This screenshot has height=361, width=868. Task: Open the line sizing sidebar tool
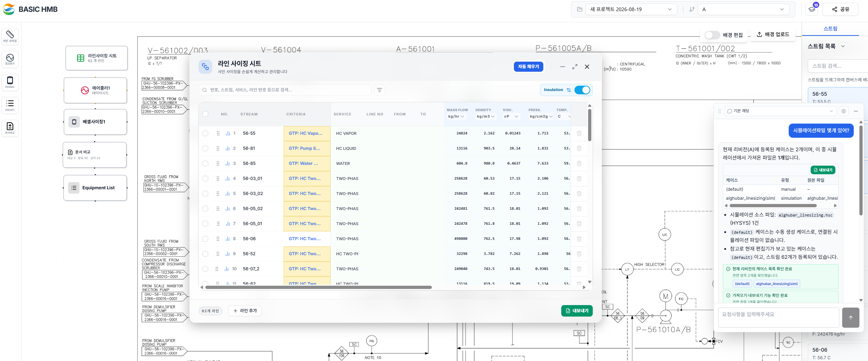click(x=10, y=36)
